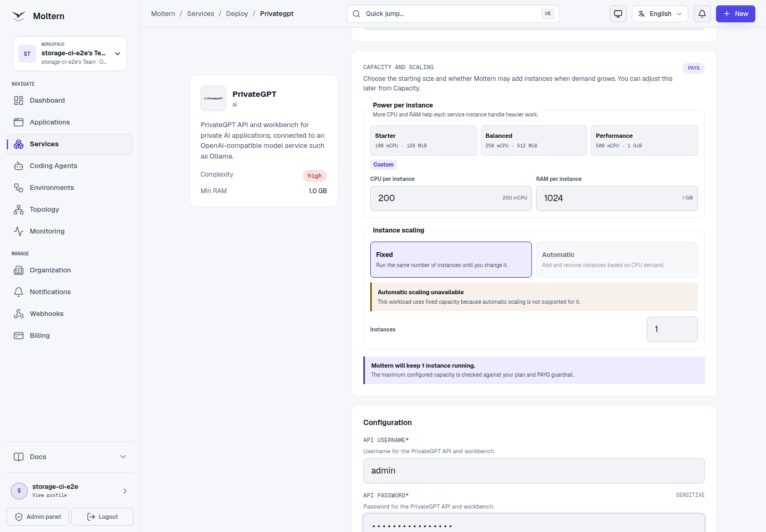Image resolution: width=766 pixels, height=532 pixels.
Task: Click the PAYG badge
Action: click(694, 68)
